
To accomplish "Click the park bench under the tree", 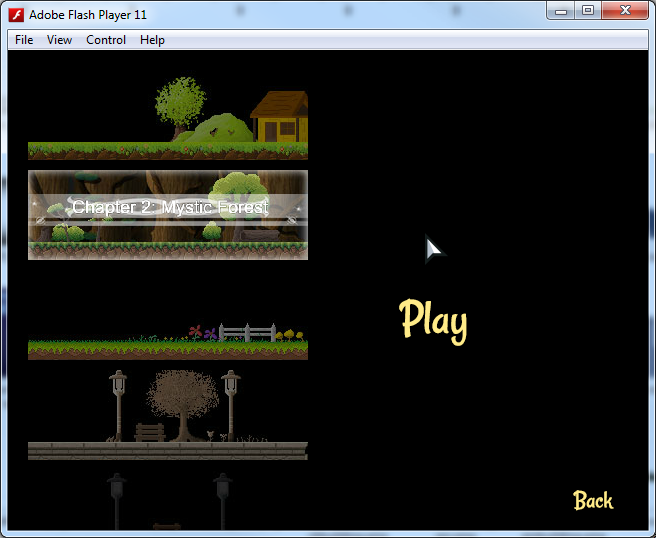I will tap(149, 432).
